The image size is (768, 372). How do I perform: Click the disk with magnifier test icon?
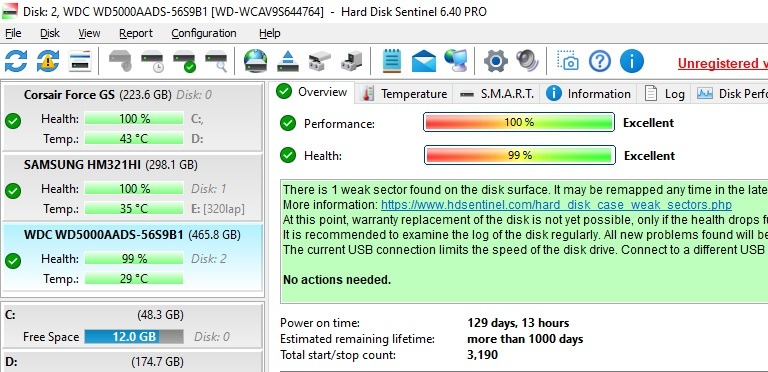click(x=216, y=62)
